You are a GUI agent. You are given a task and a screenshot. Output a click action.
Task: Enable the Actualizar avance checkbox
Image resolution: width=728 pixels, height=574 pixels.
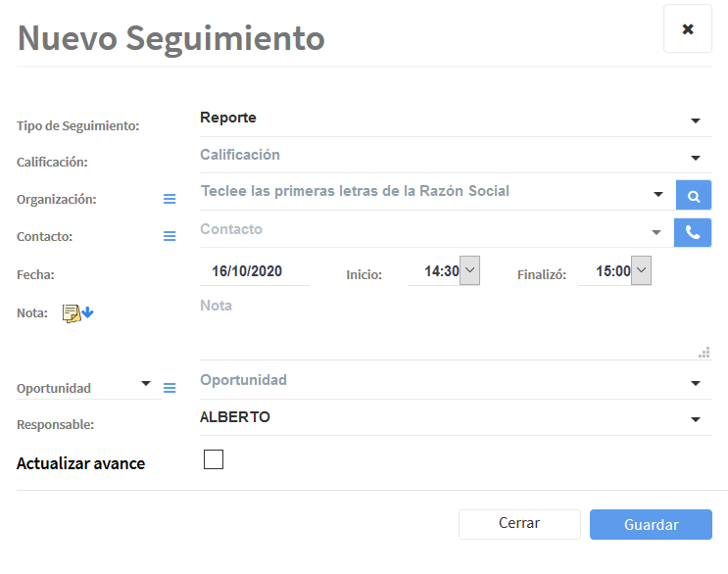214,459
